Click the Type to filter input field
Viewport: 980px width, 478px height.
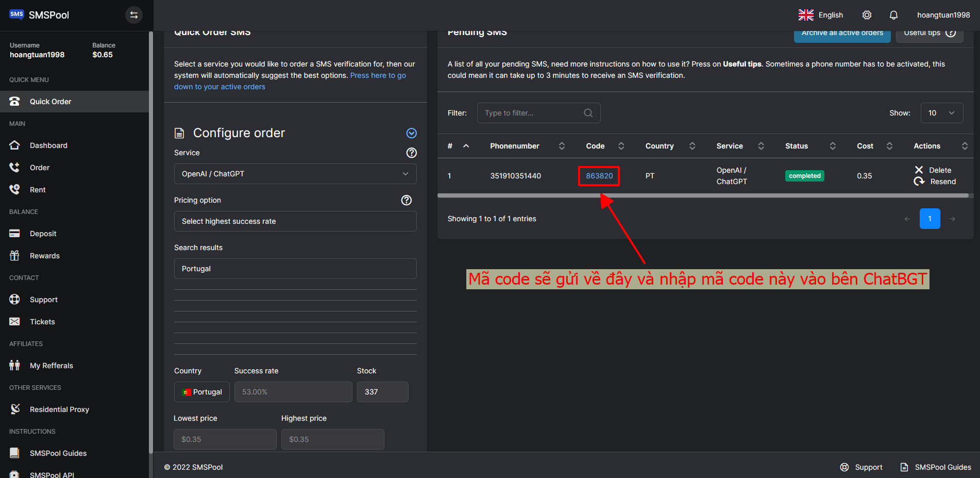click(531, 113)
